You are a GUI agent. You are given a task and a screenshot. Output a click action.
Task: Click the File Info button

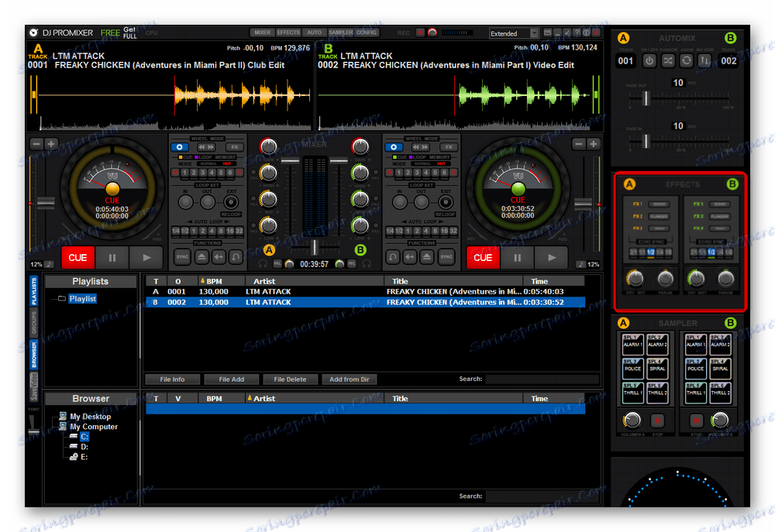click(x=172, y=379)
